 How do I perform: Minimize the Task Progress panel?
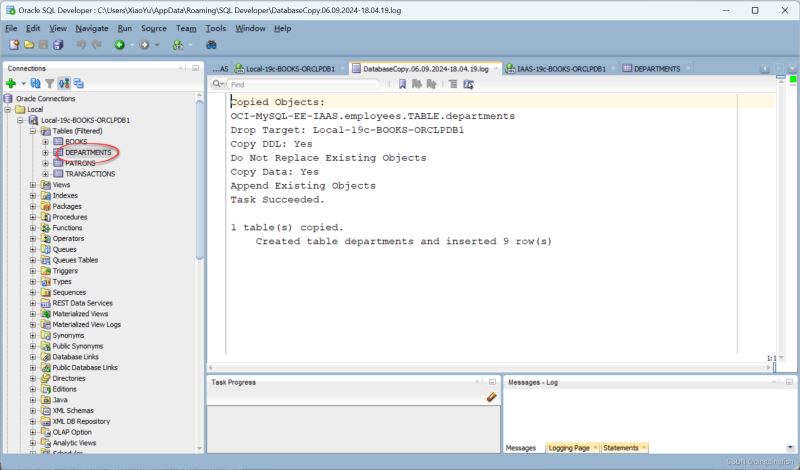pyautogui.click(x=492, y=382)
